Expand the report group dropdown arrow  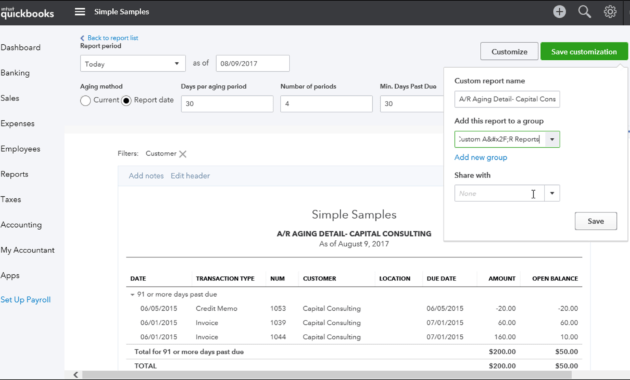click(x=552, y=139)
